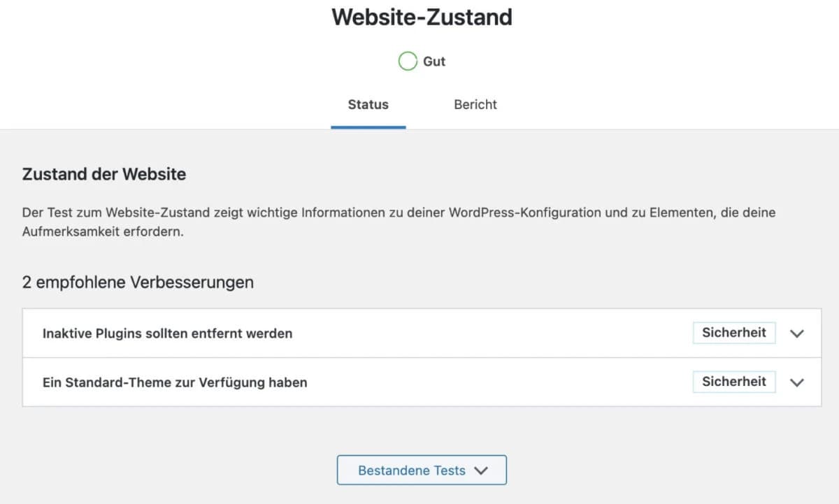The width and height of the screenshot is (839, 504).
Task: Click the 'Sicherheit' badge on the theme row
Action: pos(734,382)
